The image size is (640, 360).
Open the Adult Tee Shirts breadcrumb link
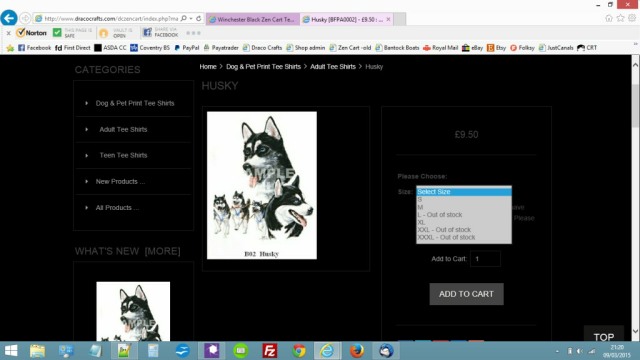pos(333,67)
